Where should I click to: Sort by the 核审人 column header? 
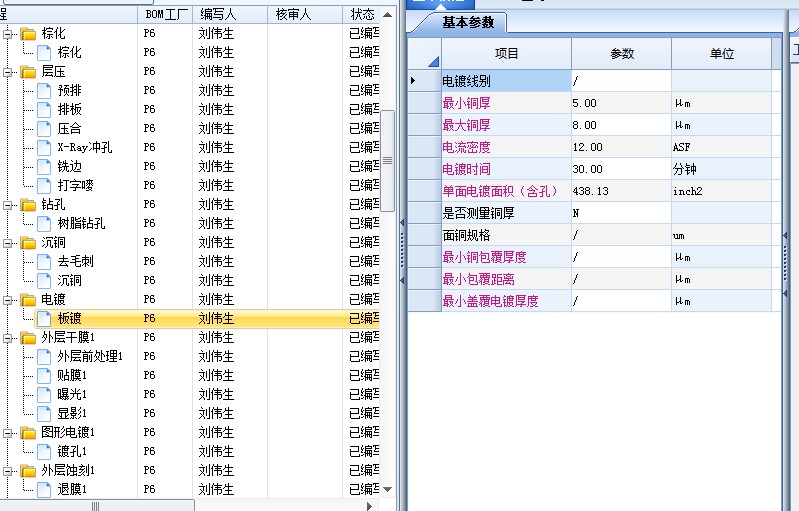pyautogui.click(x=305, y=14)
